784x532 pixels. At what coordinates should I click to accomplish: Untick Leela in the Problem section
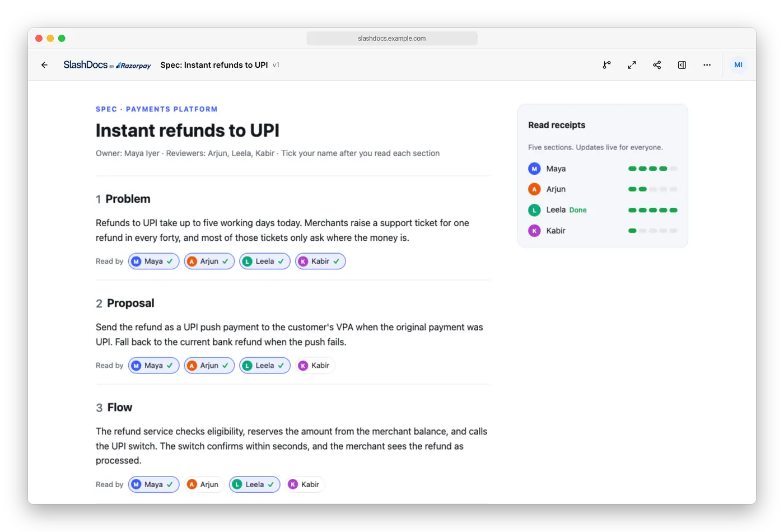click(x=264, y=261)
